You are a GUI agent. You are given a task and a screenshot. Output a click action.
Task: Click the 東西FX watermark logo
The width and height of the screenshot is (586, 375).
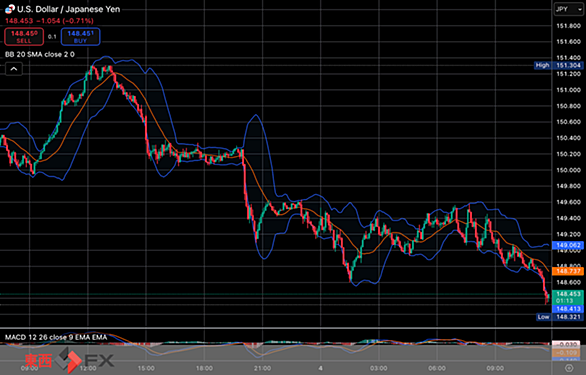[69, 360]
